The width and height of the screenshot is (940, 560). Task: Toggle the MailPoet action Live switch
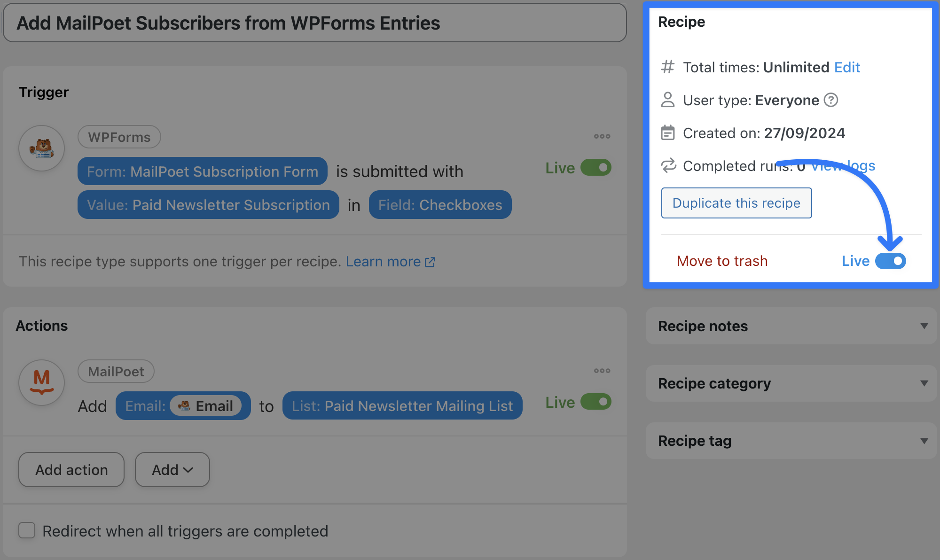[595, 402]
